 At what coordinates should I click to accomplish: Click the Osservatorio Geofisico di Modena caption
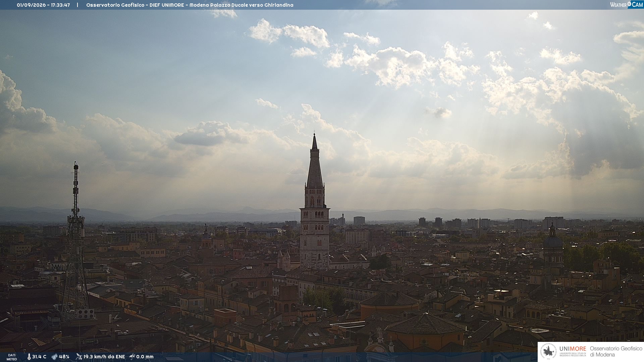[x=616, y=352]
